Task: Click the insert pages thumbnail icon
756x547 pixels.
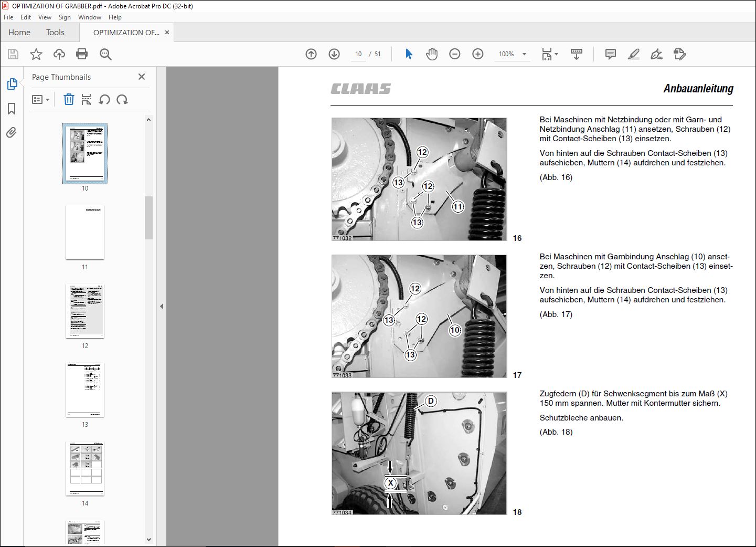Action: [87, 99]
